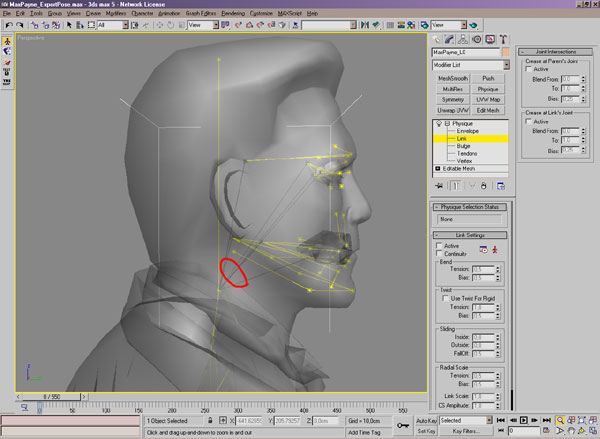The image size is (600, 439).
Task: Check Use Twist For Rigid option
Action: 446,299
